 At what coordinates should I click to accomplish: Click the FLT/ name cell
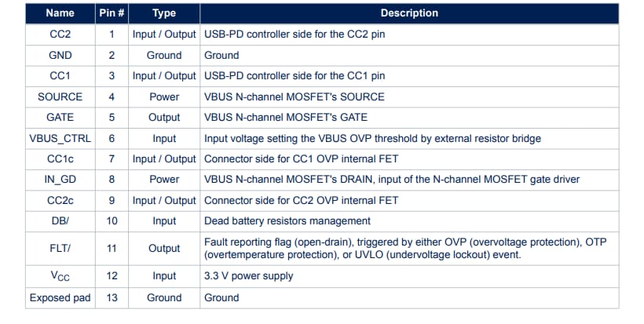60,249
